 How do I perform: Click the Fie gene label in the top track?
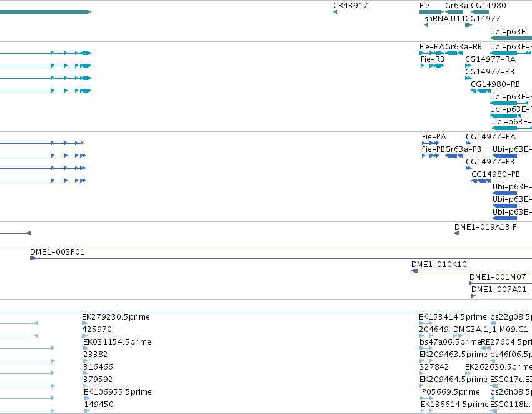(424, 6)
